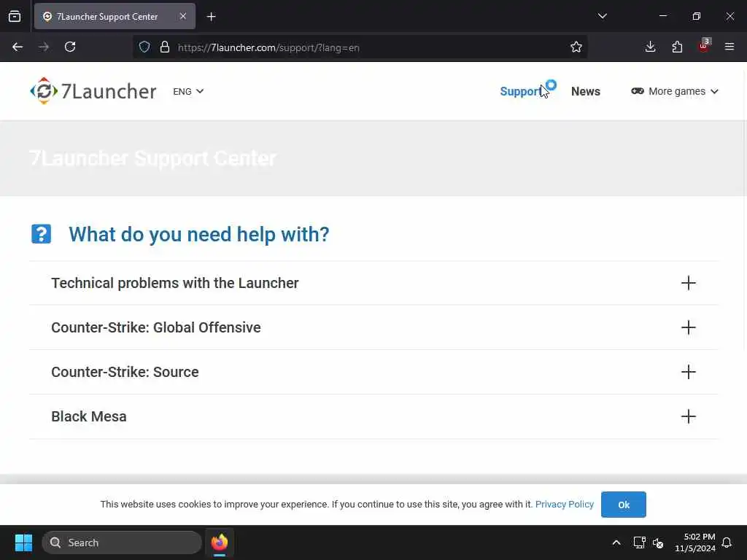View site security padlock info
747x560 pixels.
[x=165, y=47]
